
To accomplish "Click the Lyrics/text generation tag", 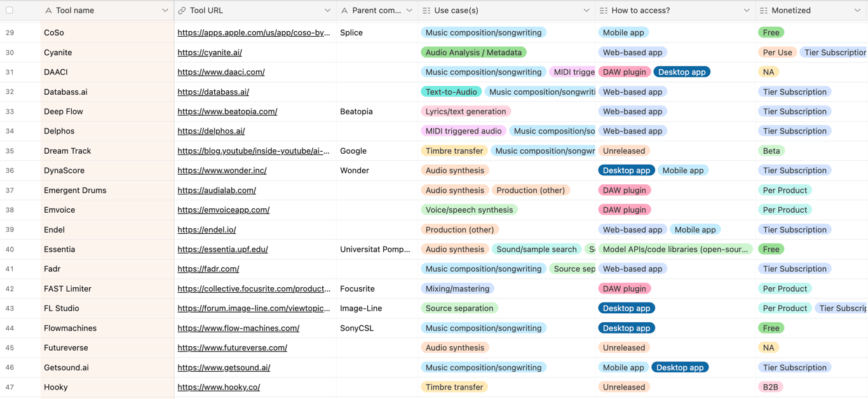I will click(466, 111).
